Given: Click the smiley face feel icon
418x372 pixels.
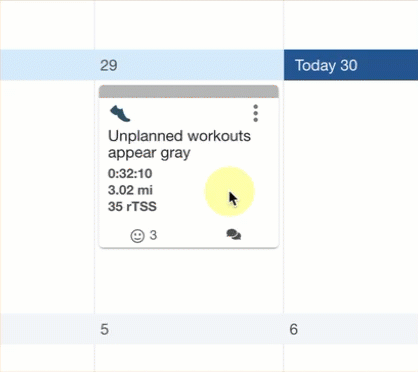Looking at the screenshot, I should pyautogui.click(x=137, y=236).
